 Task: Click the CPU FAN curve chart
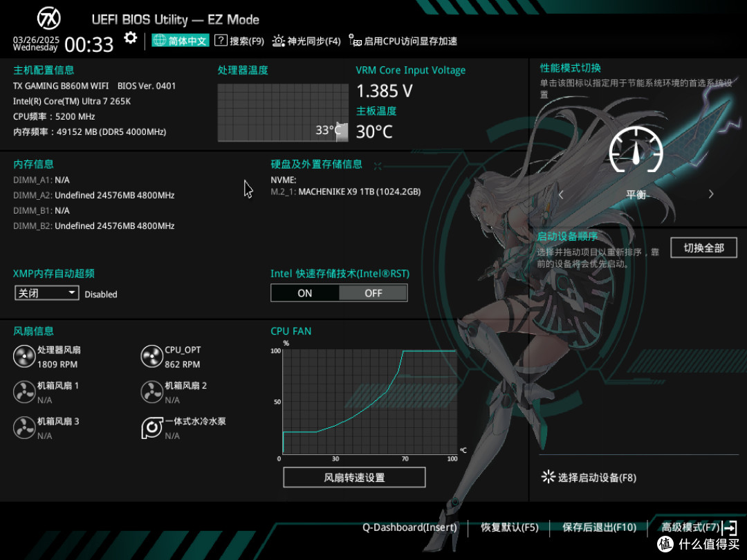[369, 402]
